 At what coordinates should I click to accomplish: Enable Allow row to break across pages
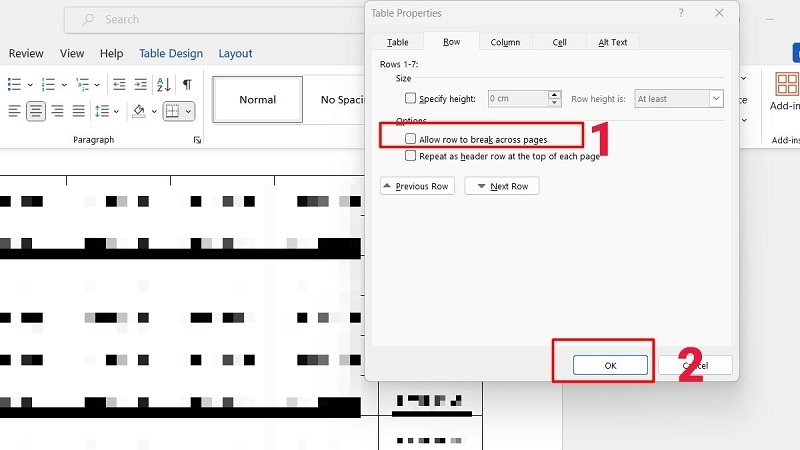click(x=411, y=139)
